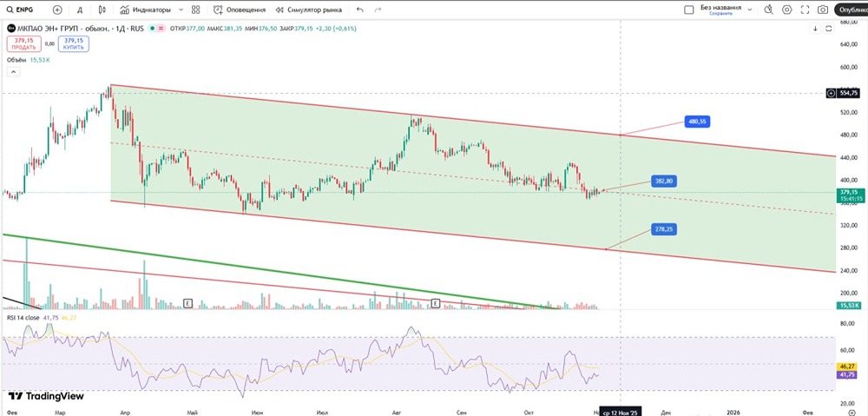Open the Без названия layout name
This screenshot has height=416, width=868.
[x=720, y=7]
